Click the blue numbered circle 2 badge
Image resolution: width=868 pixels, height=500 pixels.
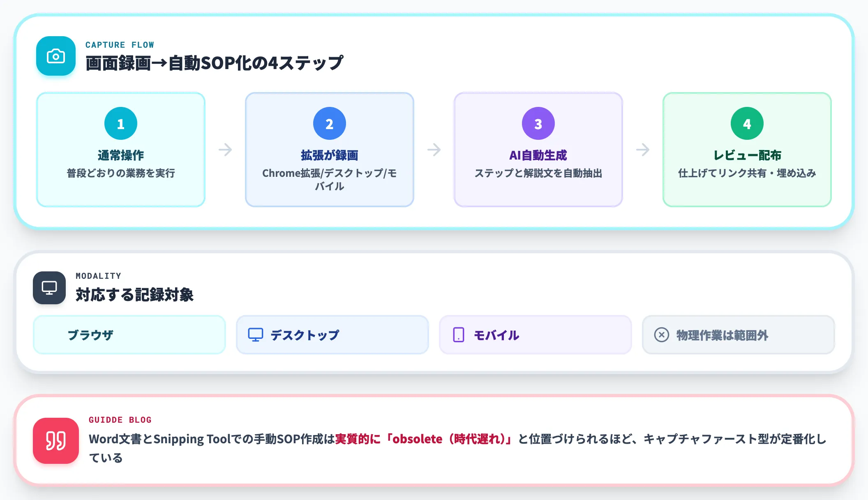[x=330, y=123]
